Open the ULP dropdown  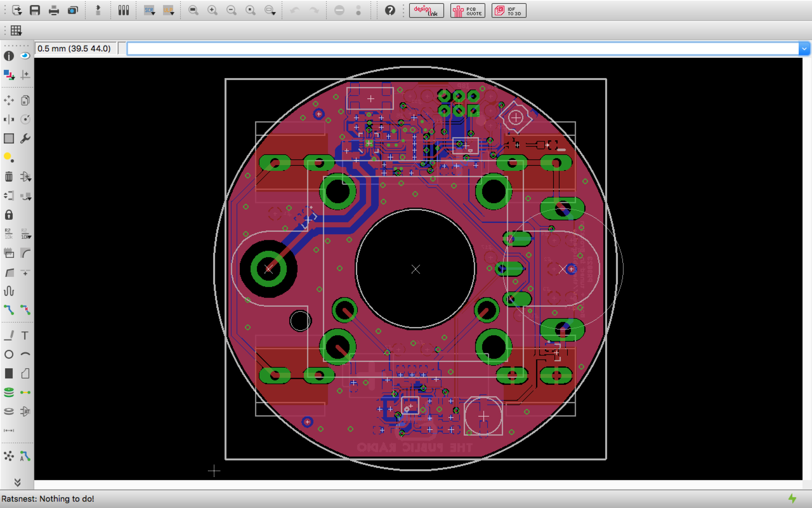pyautogui.click(x=169, y=10)
